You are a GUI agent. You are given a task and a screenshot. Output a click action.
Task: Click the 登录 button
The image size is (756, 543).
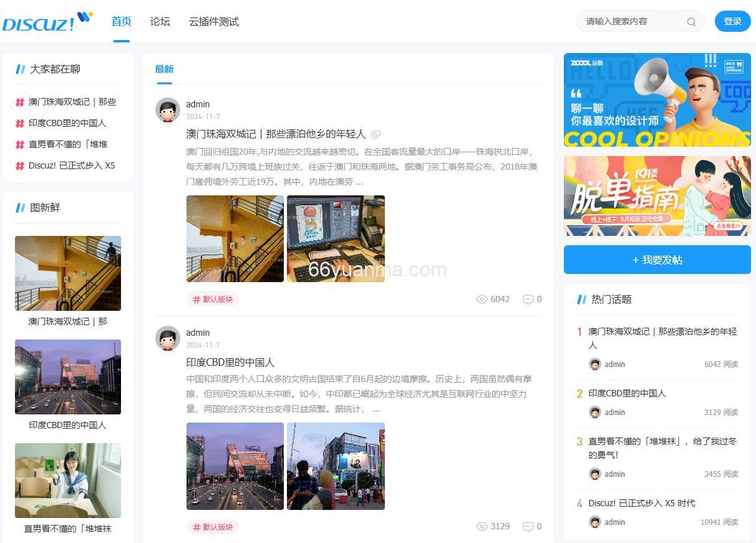click(x=732, y=21)
